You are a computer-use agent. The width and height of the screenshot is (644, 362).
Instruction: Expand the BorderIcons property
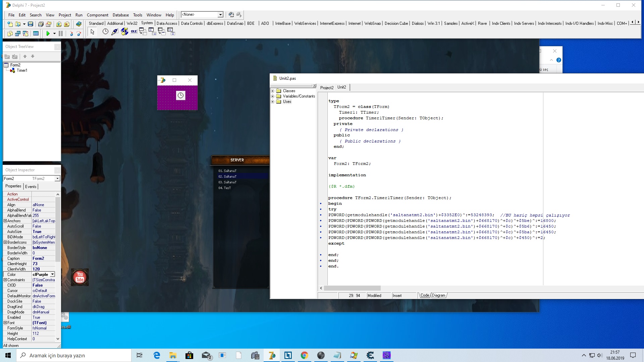point(5,242)
